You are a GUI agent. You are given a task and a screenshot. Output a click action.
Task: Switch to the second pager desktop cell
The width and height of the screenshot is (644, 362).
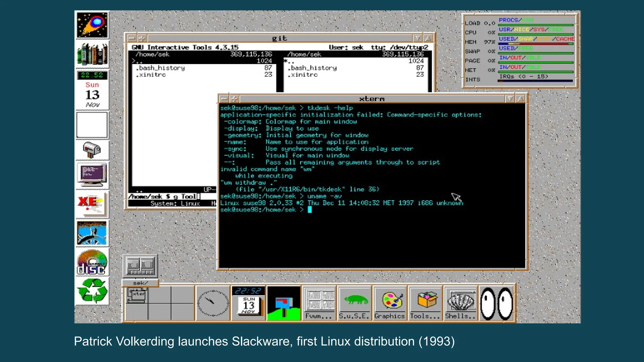click(159, 294)
